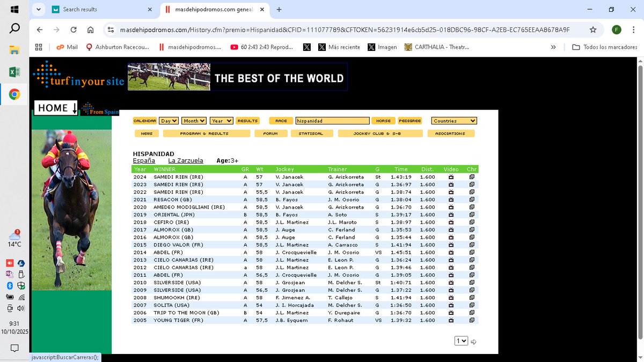Image resolution: width=644 pixels, height=362 pixels.
Task: Click the HORSE search button
Action: coord(383,121)
